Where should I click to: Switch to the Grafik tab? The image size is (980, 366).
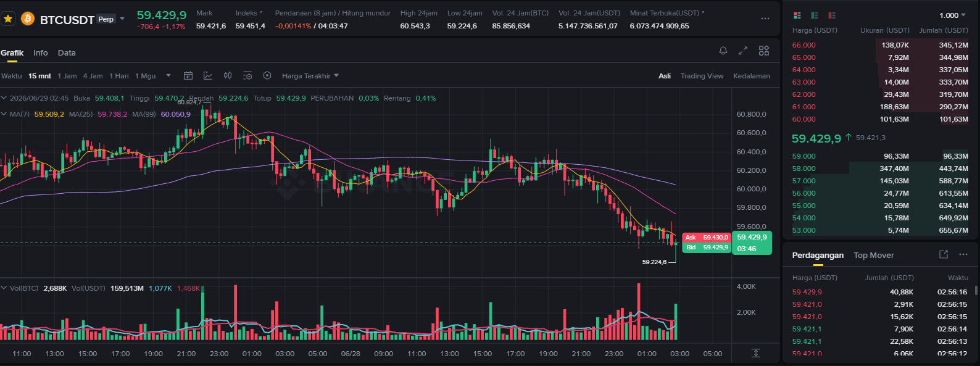point(12,53)
